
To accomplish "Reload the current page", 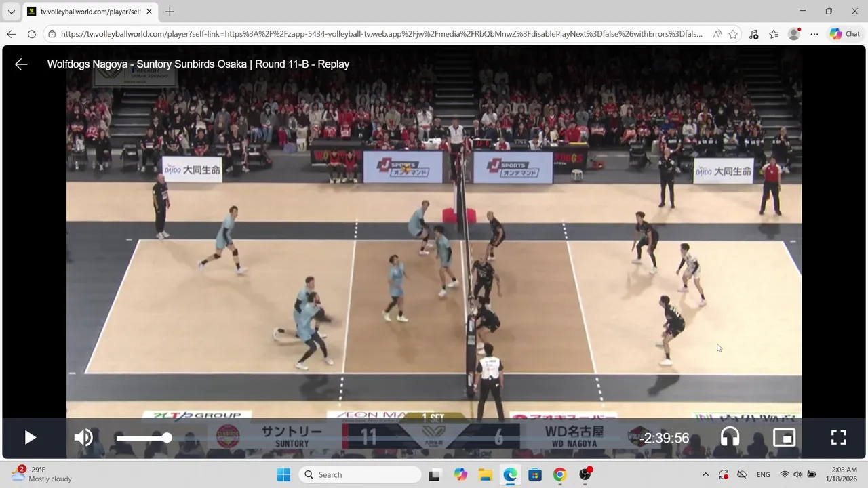I will coord(32,34).
